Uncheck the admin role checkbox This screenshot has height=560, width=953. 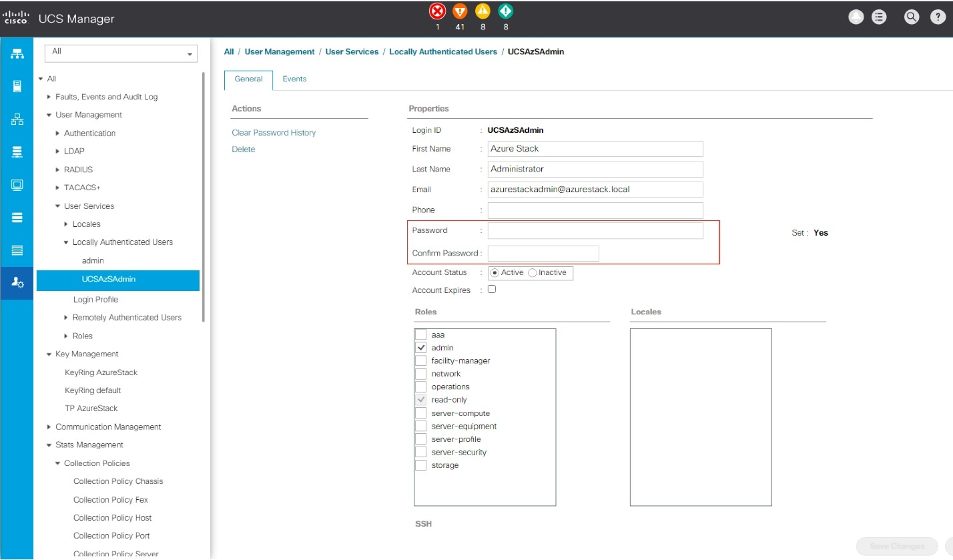click(420, 348)
